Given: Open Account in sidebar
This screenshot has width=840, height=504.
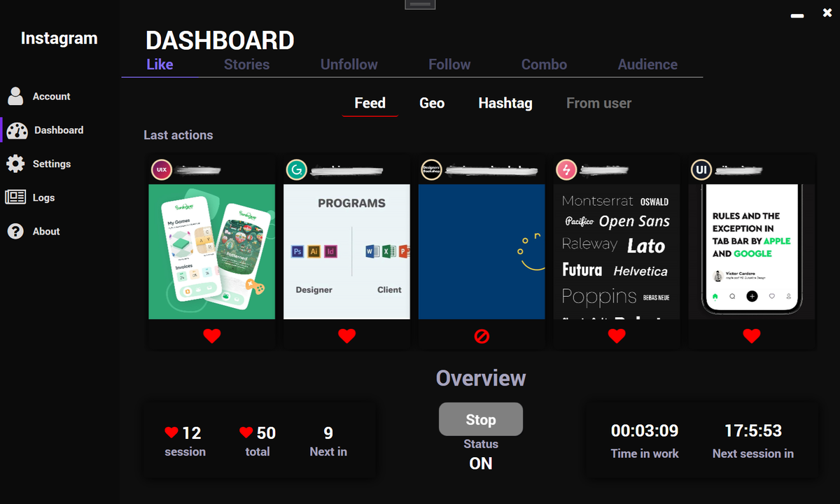Looking at the screenshot, I should (52, 97).
